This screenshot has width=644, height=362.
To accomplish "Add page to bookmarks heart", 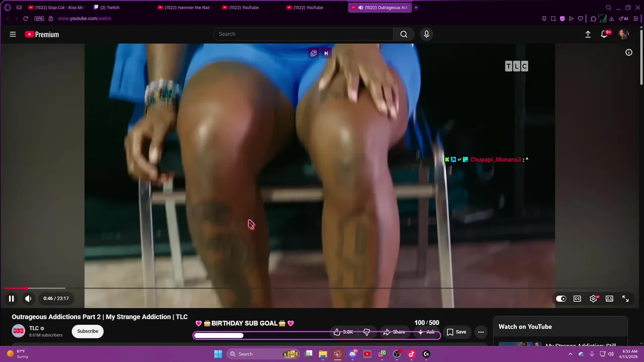I will (x=580, y=19).
